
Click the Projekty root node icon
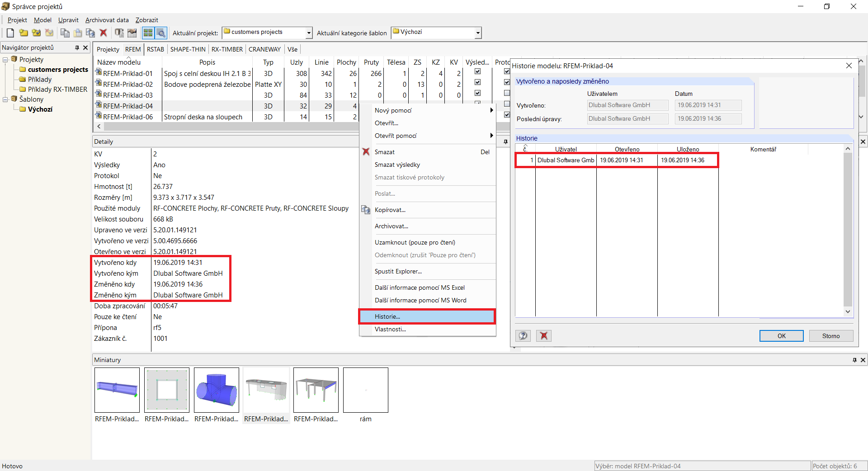click(14, 59)
